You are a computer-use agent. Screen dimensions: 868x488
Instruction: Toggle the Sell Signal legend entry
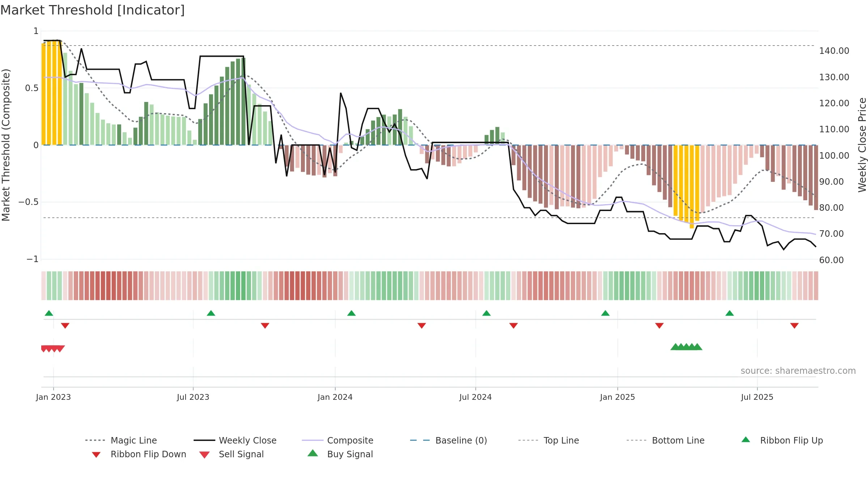point(231,454)
